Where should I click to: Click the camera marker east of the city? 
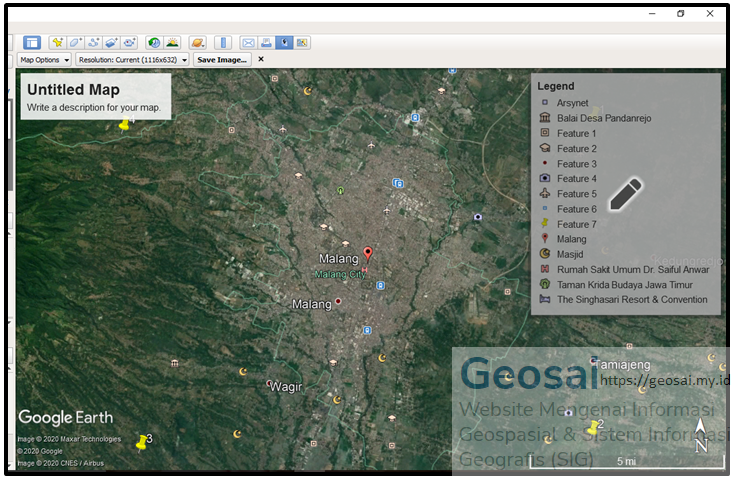click(478, 217)
